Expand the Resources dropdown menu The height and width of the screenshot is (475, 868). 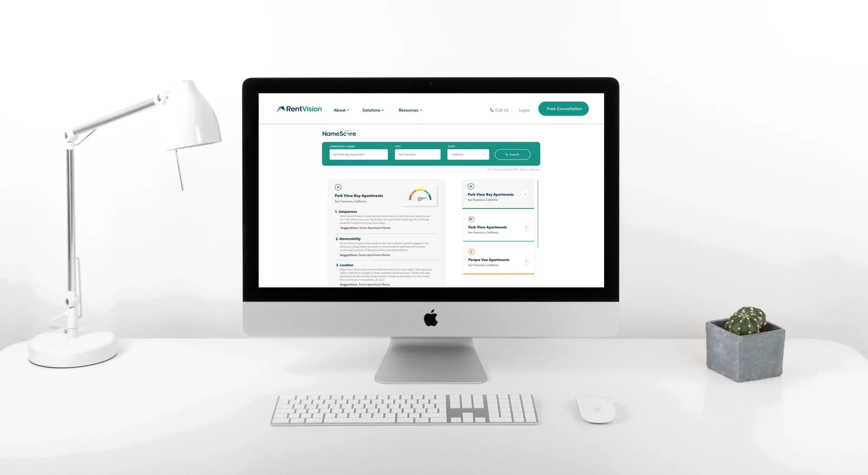coord(410,110)
